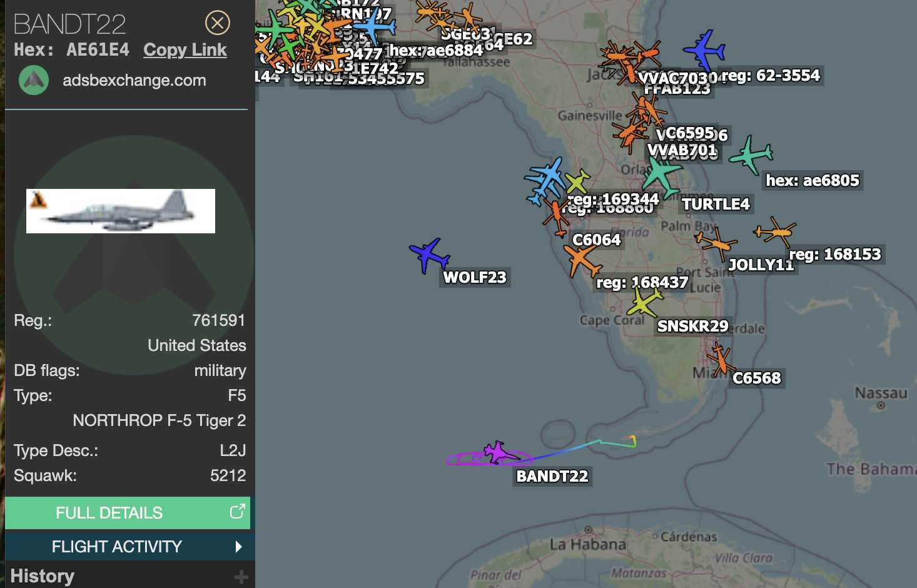Select the teal TURTLE4 aircraft icon
917x588 pixels.
(x=662, y=176)
